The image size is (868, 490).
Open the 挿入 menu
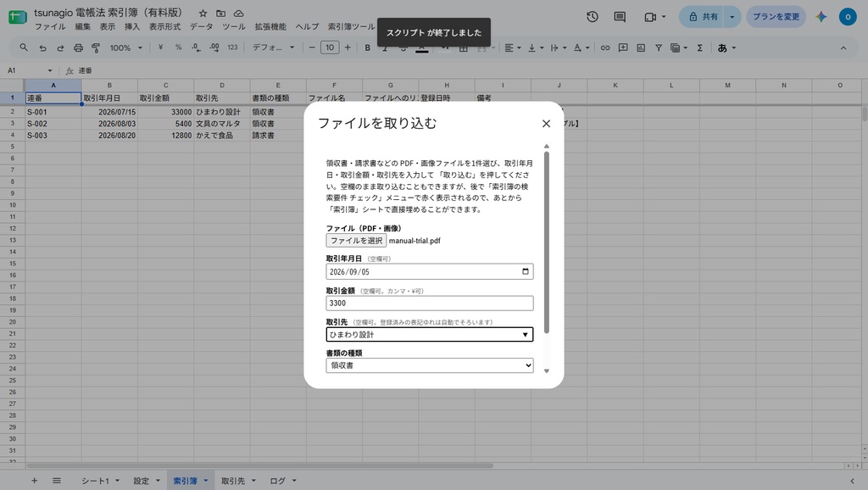131,26
